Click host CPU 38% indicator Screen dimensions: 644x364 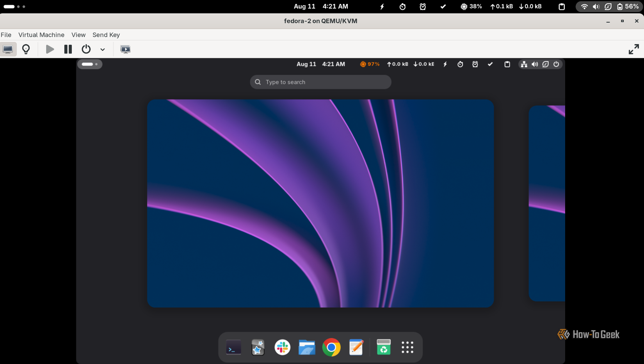point(471,7)
